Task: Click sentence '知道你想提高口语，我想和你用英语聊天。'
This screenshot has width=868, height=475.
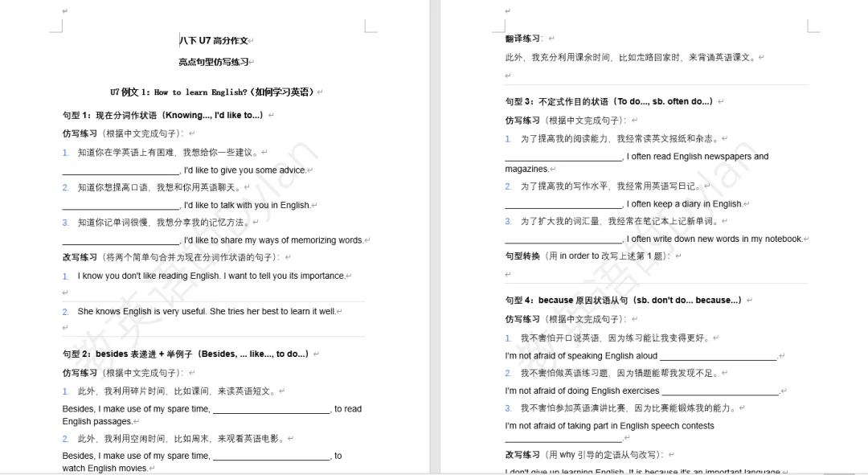Action: click(160, 188)
